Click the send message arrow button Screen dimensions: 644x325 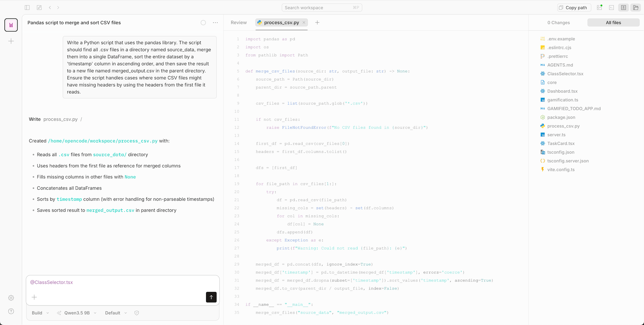(x=211, y=297)
